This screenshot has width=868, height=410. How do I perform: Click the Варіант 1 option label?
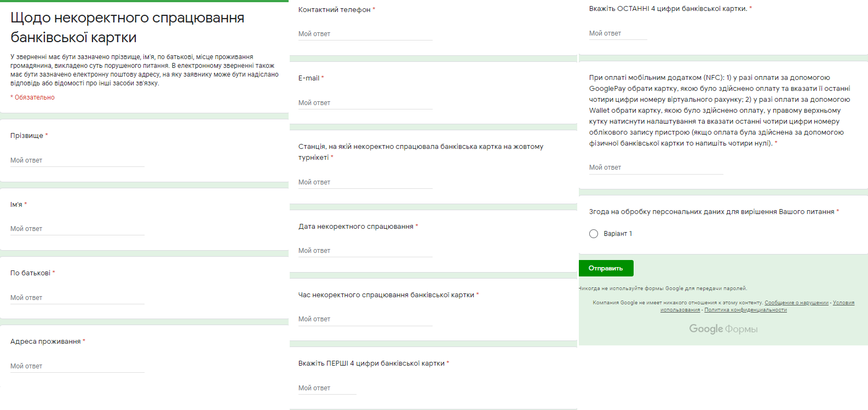pyautogui.click(x=618, y=234)
